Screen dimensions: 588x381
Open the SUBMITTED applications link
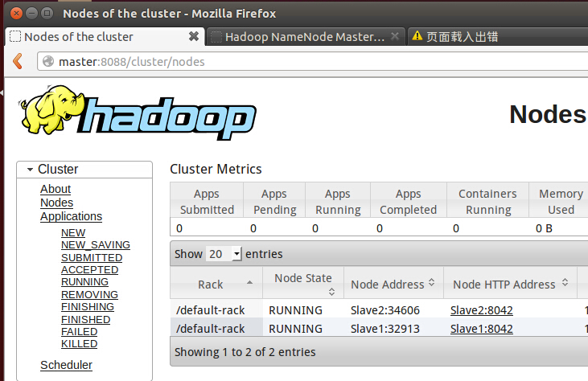coord(92,257)
